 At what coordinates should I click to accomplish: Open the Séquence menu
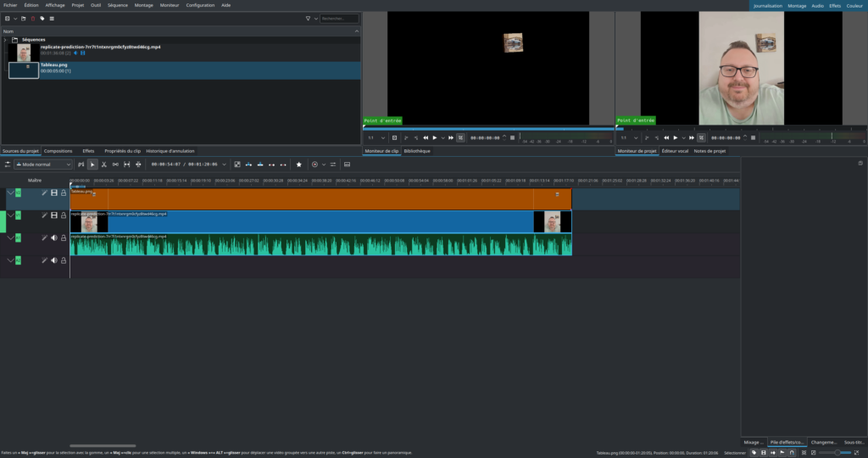click(117, 5)
